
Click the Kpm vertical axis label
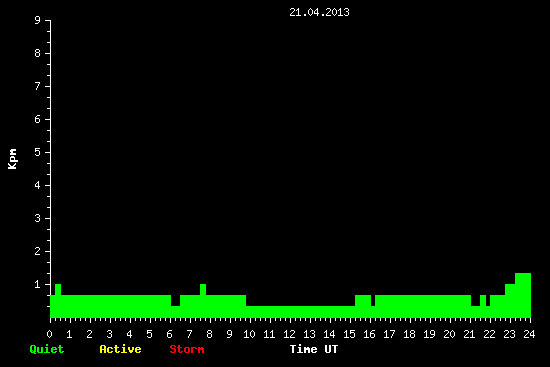(13, 159)
